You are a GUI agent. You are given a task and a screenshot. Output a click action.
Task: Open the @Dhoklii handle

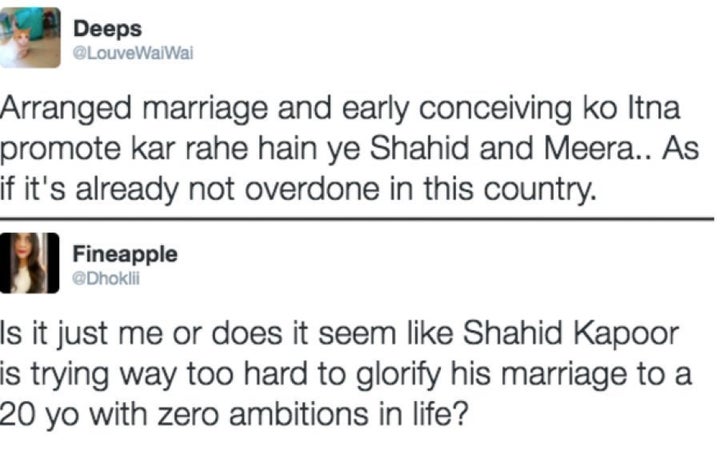click(x=106, y=279)
